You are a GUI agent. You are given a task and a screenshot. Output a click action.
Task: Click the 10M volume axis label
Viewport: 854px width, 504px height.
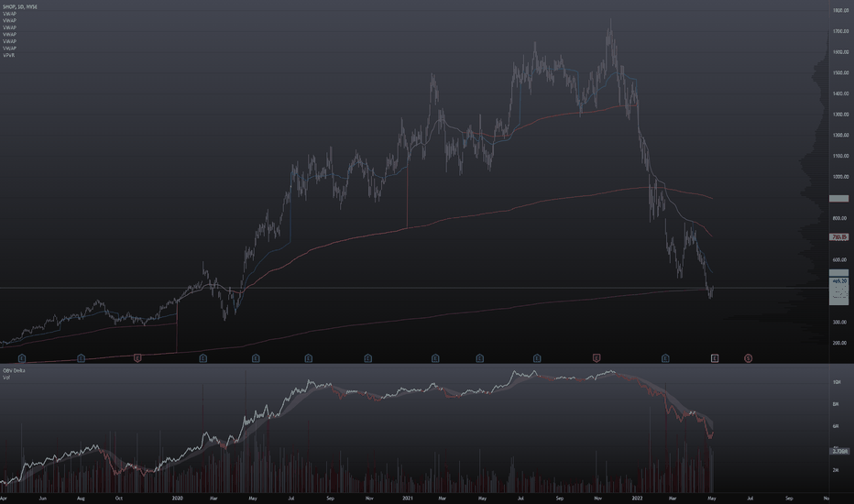(x=836, y=382)
